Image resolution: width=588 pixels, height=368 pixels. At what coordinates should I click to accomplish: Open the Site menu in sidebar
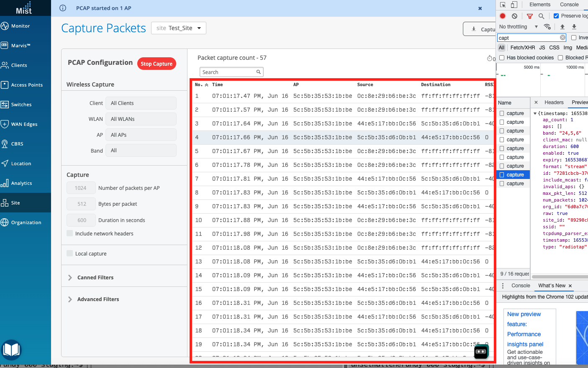point(26,203)
